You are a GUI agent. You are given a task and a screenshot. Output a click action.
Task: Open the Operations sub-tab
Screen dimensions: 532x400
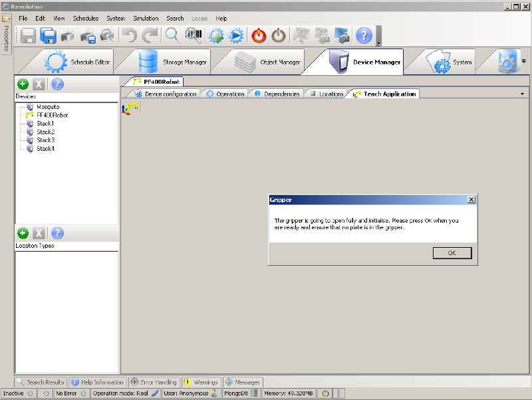[225, 94]
